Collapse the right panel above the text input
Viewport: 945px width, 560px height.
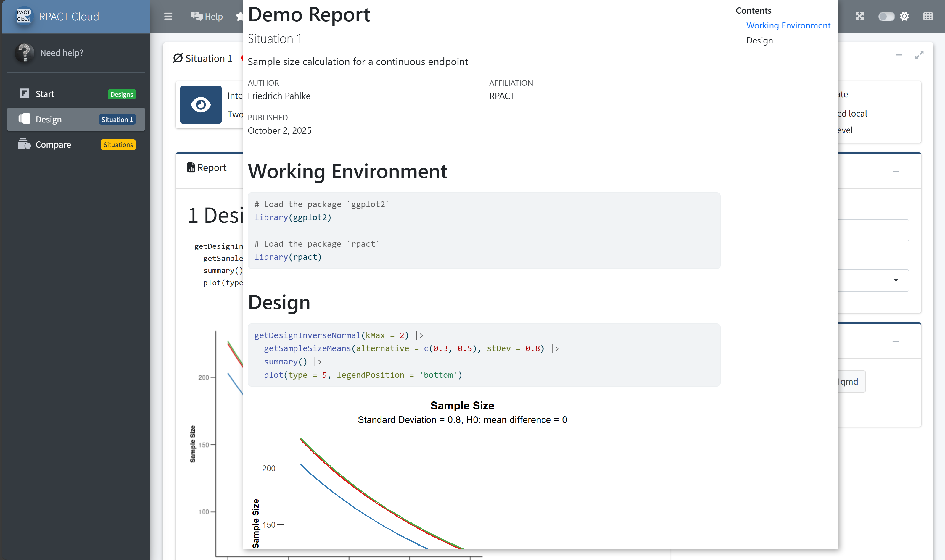click(896, 172)
